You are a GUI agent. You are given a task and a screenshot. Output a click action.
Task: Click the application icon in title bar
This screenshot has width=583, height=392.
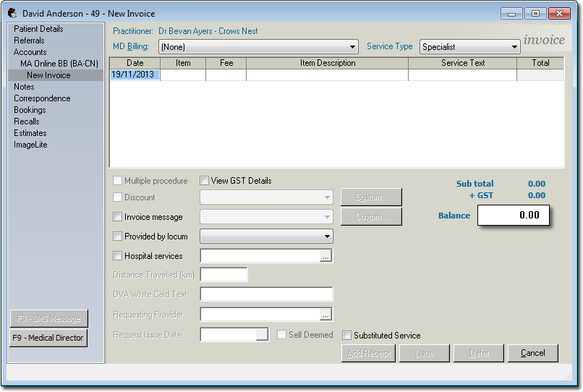(12, 13)
